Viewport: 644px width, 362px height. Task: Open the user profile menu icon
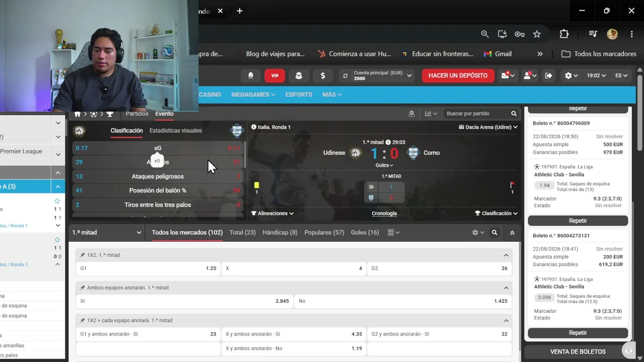pos(530,75)
